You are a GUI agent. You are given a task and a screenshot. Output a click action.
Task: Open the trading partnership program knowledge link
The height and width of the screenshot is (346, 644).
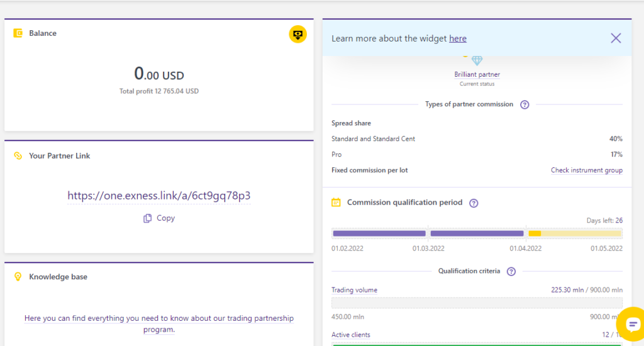click(159, 323)
